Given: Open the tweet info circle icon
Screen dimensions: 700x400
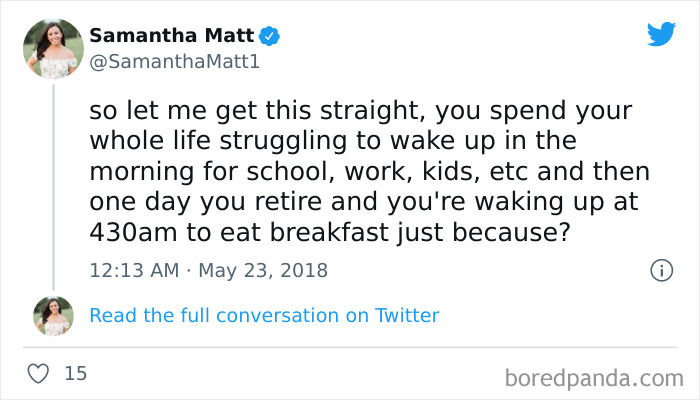Looking at the screenshot, I should (660, 270).
